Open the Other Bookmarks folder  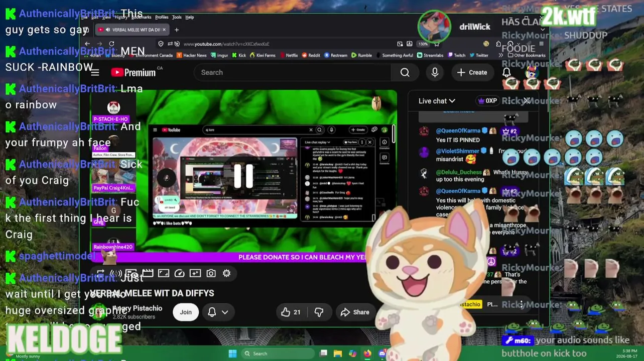(x=527, y=55)
